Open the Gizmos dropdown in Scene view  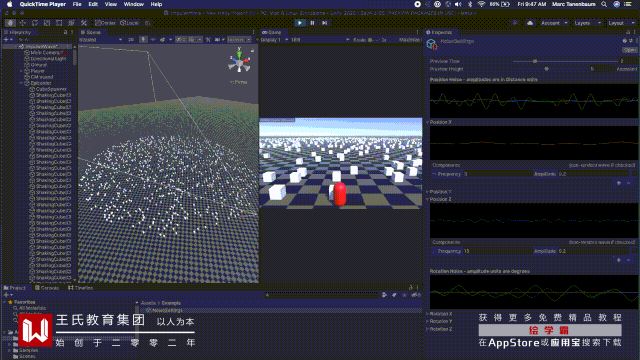pyautogui.click(x=239, y=40)
